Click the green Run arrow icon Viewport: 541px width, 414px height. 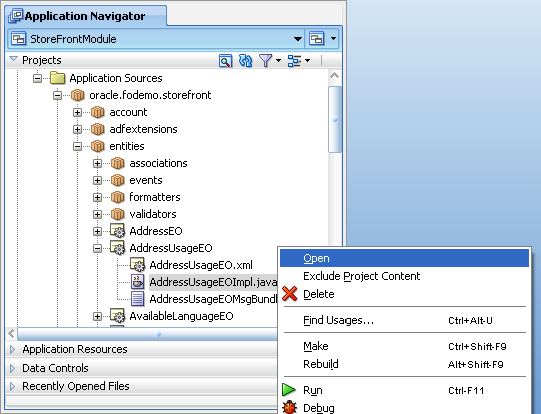pyautogui.click(x=289, y=390)
